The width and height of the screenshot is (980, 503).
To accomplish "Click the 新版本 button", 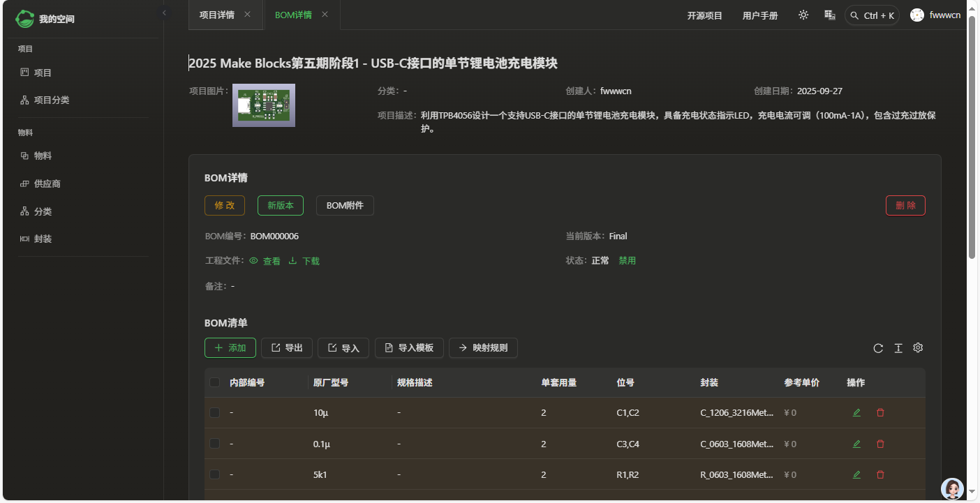I will 280,206.
